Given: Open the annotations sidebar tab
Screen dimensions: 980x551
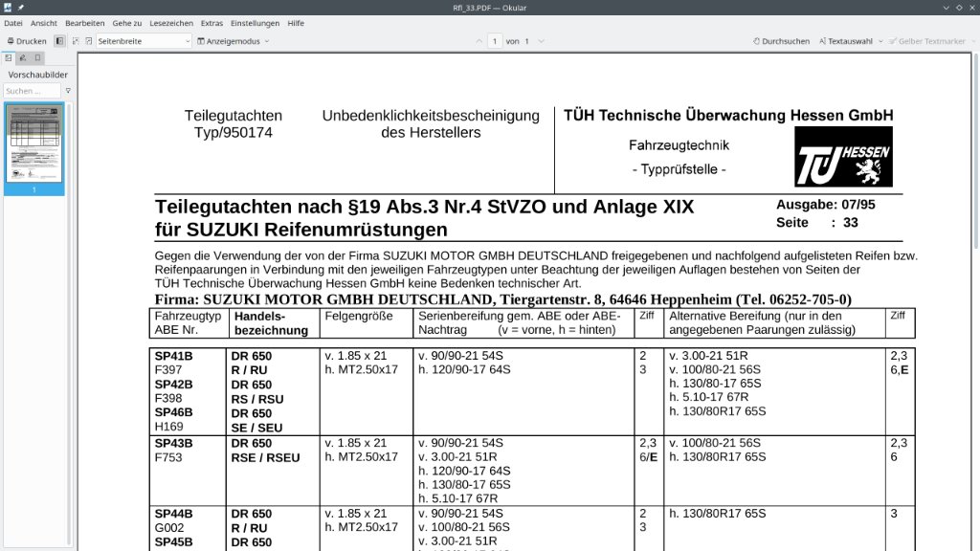Looking at the screenshot, I should click(x=23, y=57).
